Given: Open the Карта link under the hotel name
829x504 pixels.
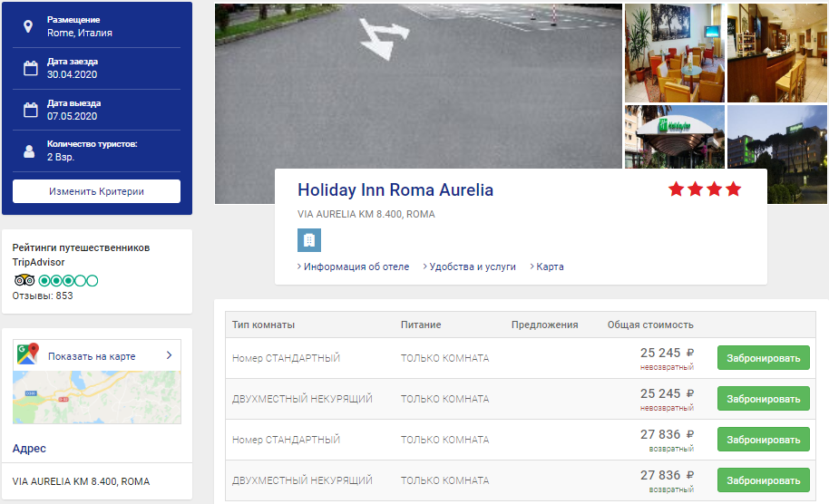Looking at the screenshot, I should point(547,267).
